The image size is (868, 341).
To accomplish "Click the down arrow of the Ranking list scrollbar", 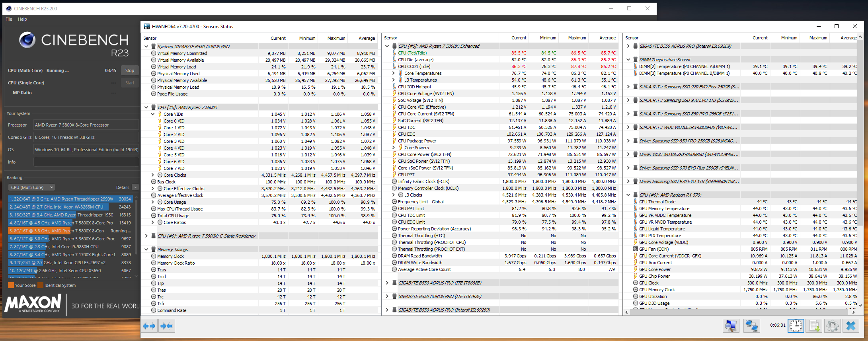I will 136,276.
